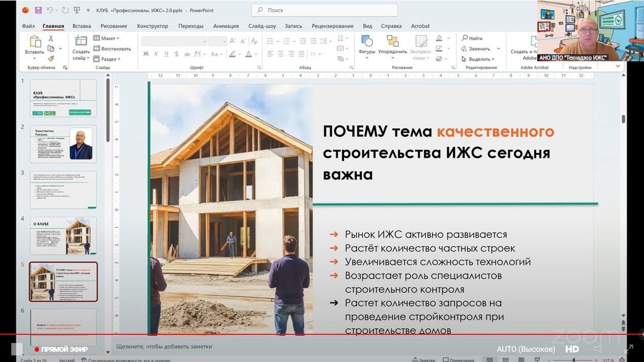Open the font size combo box

[217, 41]
